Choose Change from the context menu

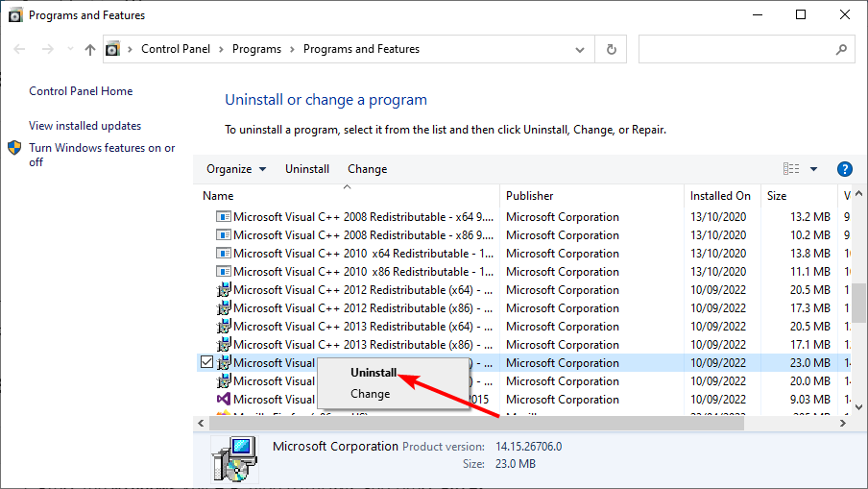click(370, 394)
